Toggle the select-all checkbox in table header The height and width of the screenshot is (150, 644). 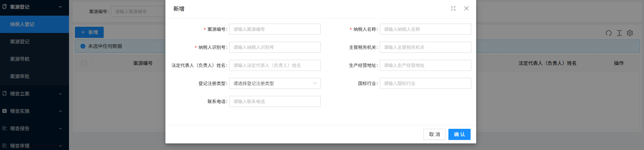[x=84, y=63]
